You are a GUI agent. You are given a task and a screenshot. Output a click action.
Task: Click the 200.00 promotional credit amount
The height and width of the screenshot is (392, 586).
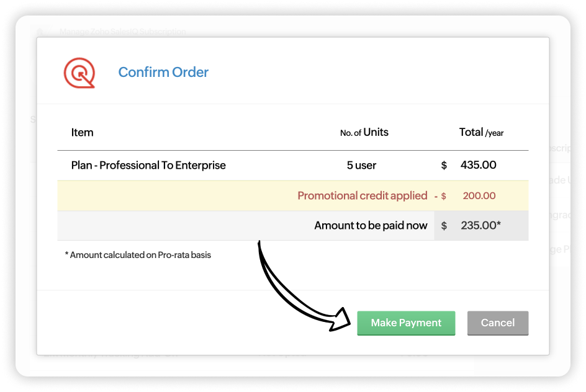[x=479, y=196]
